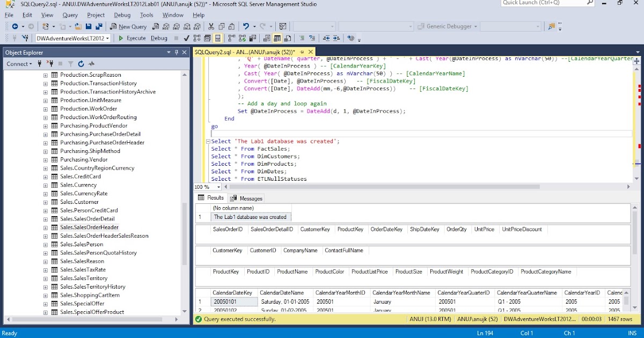Open the Object Explorer filter
Screen dimensions: 644x338
70,64
